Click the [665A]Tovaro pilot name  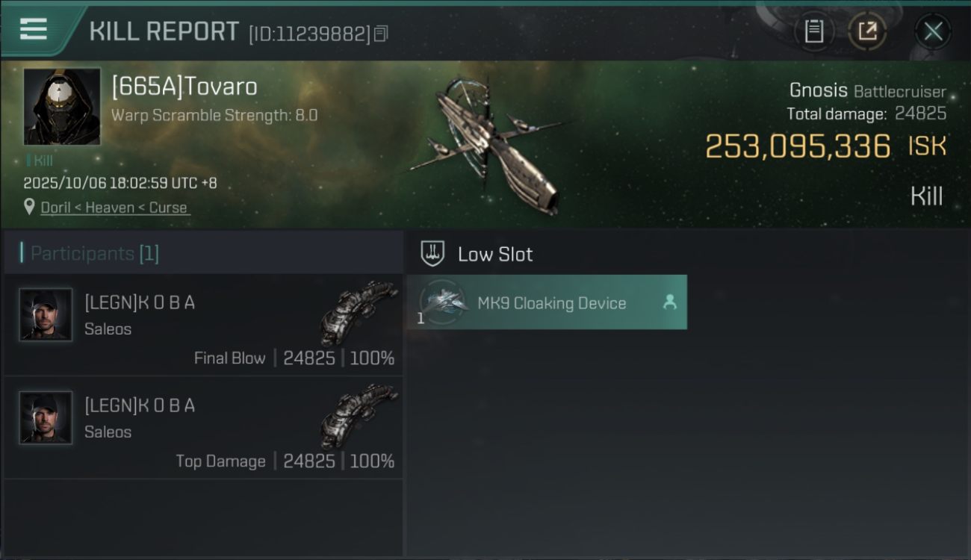184,87
